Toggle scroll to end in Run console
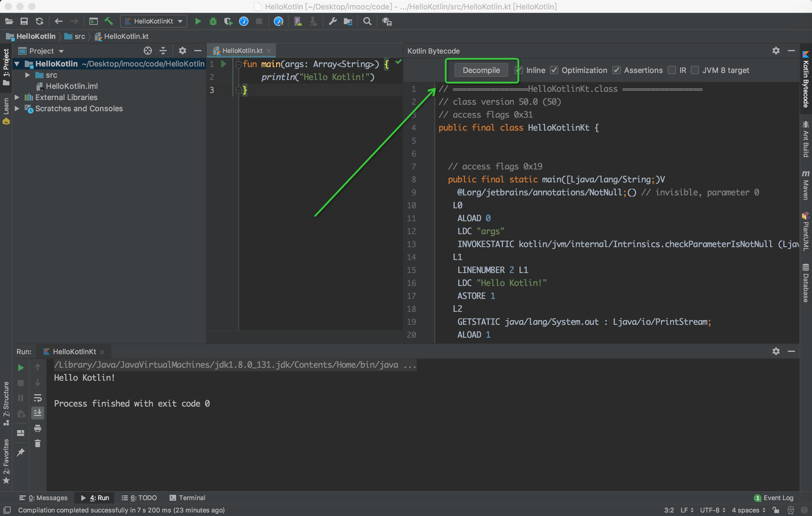 (38, 413)
